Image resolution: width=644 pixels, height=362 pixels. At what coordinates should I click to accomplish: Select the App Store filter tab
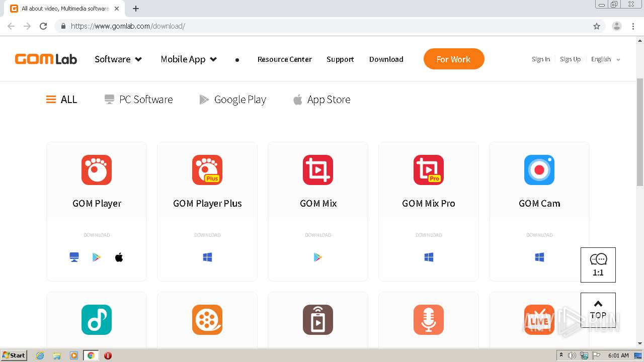click(x=321, y=100)
